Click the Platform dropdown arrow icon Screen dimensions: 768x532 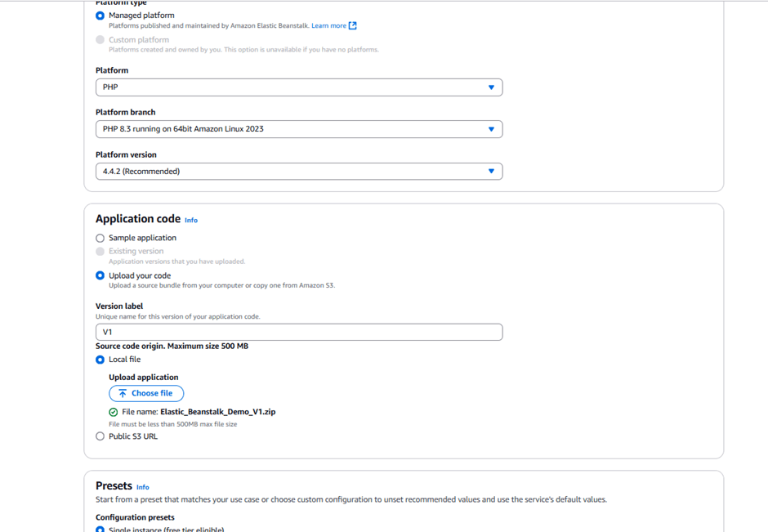(x=491, y=87)
